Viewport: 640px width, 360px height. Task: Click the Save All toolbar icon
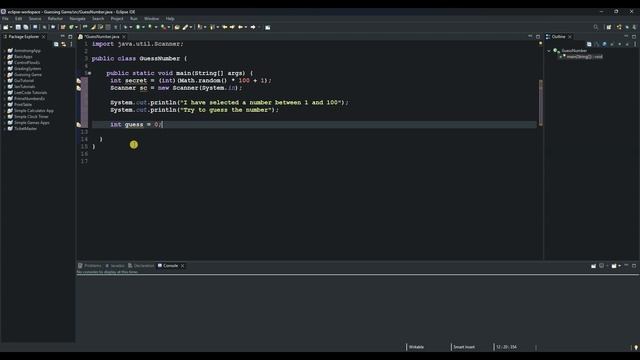click(26, 27)
